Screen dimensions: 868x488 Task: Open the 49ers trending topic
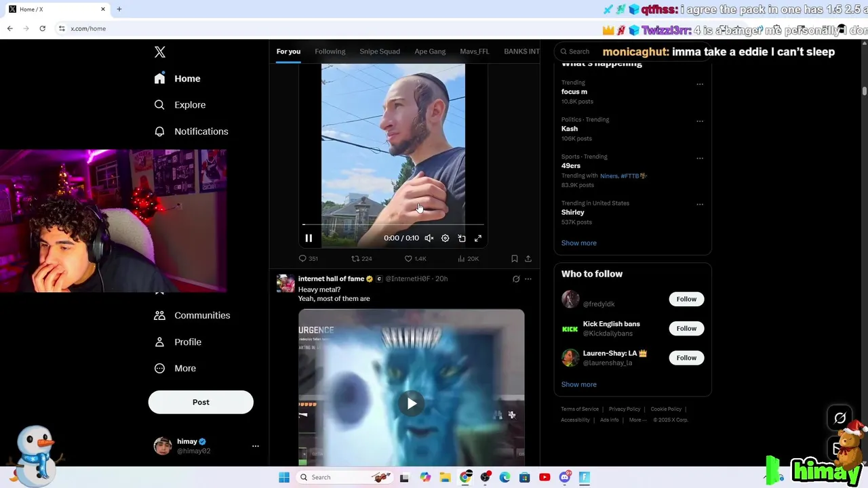coord(571,165)
